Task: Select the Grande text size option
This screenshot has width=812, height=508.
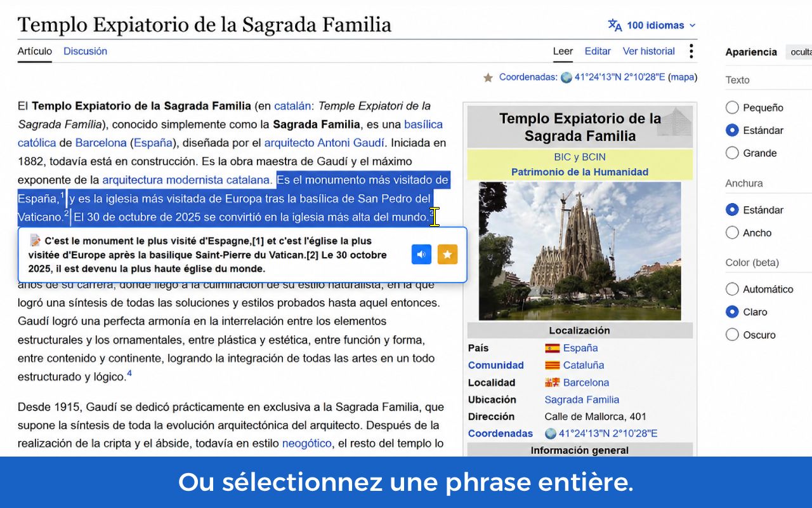Action: [732, 153]
